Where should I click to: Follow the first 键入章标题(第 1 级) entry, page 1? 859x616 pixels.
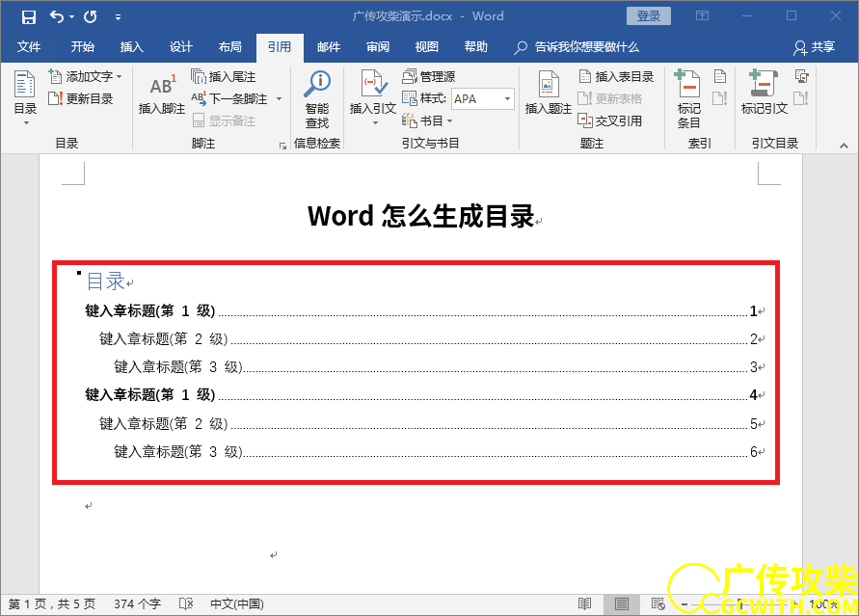click(x=424, y=311)
